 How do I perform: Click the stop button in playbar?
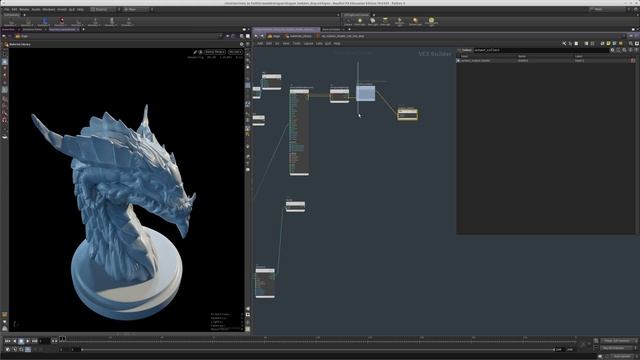pos(21,341)
